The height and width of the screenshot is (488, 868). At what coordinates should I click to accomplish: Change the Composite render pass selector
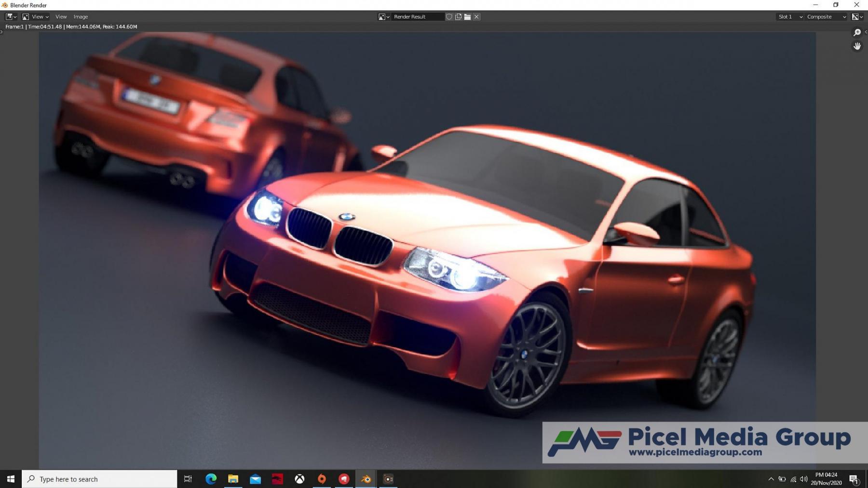tap(826, 17)
